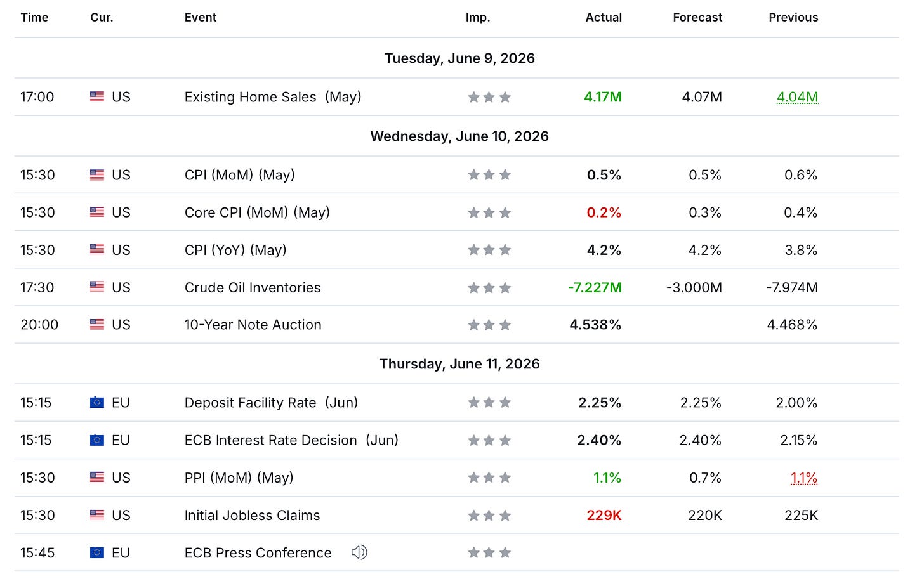This screenshot has height=586, width=924.
Task: Click the revised PPI previous value 1.1%
Action: [804, 478]
